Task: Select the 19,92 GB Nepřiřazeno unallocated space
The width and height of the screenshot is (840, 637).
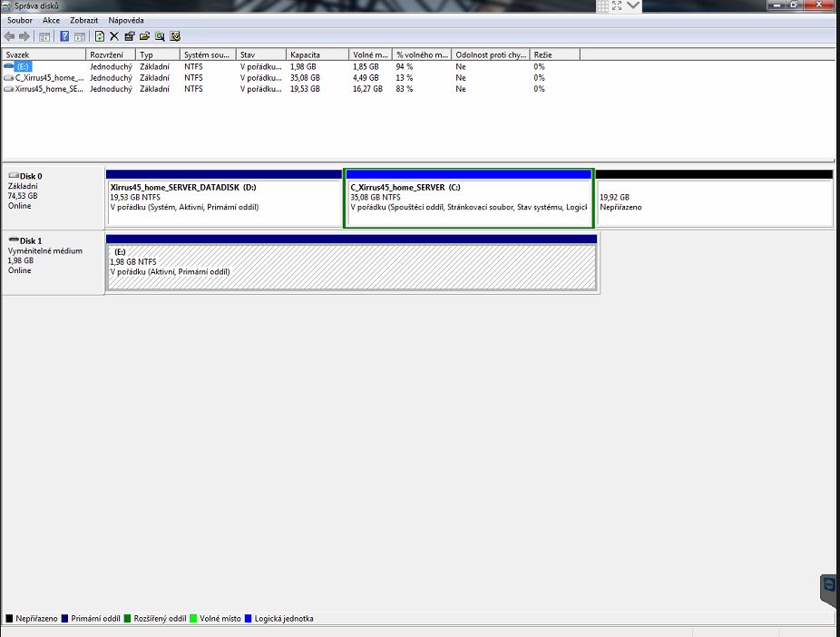Action: tap(714, 198)
